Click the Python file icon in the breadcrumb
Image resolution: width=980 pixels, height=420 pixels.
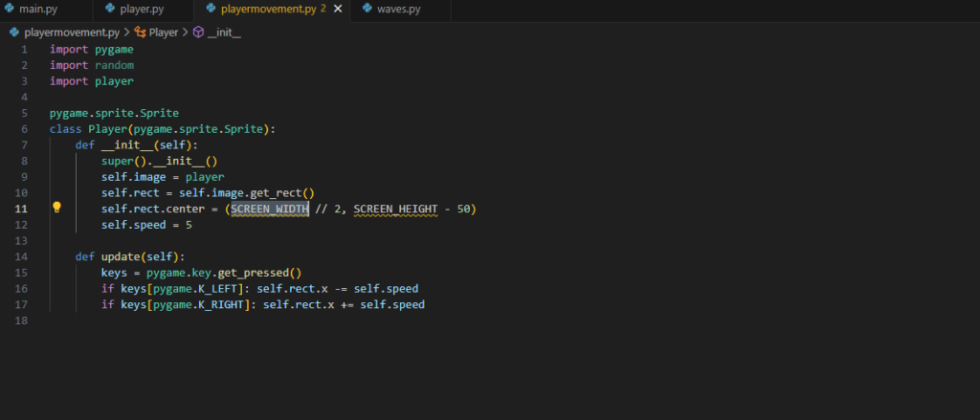click(13, 32)
